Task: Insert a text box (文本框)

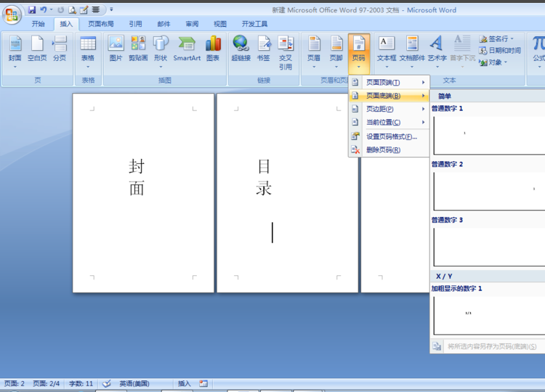Action: coord(387,52)
